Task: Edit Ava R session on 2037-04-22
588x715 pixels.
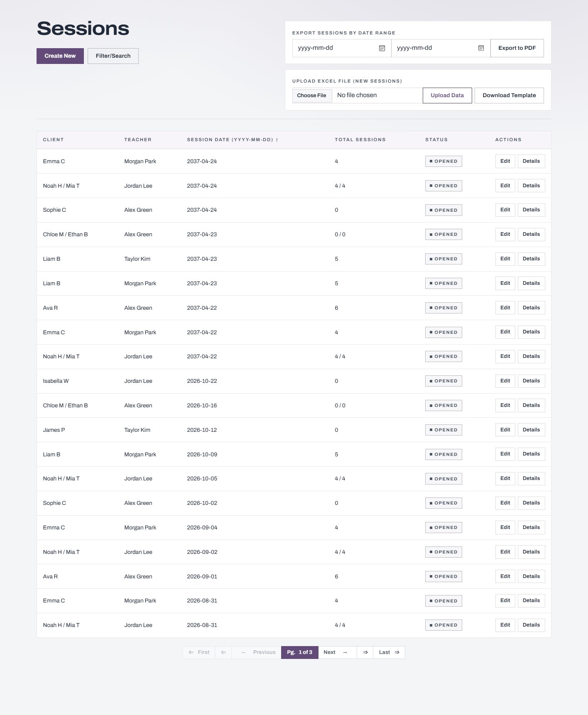Action: (x=505, y=308)
